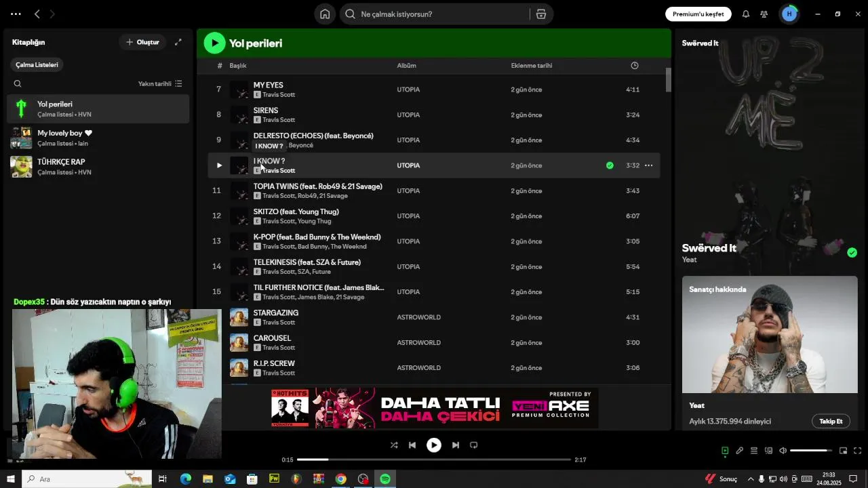Open the STARGAZING album thumbnail

[x=239, y=317]
